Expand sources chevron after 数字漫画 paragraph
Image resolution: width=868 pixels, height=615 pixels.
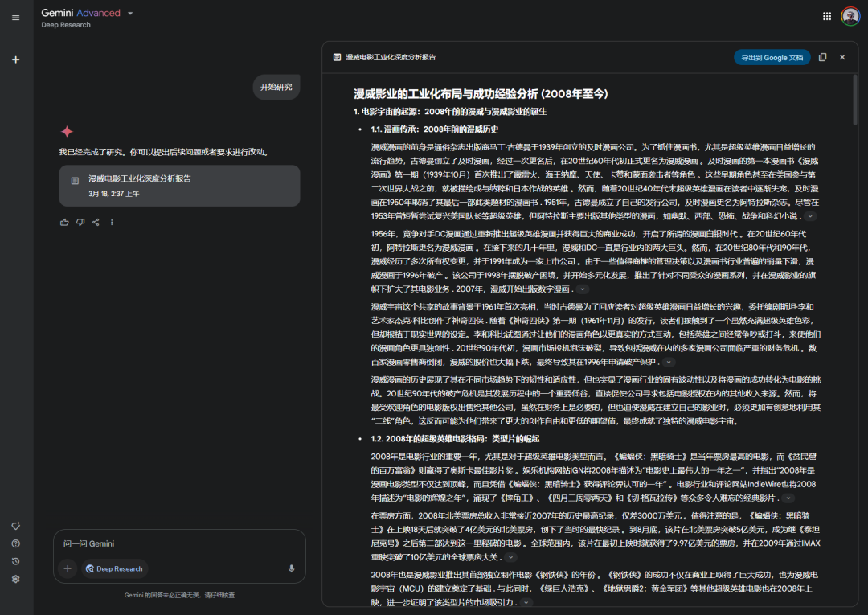583,289
